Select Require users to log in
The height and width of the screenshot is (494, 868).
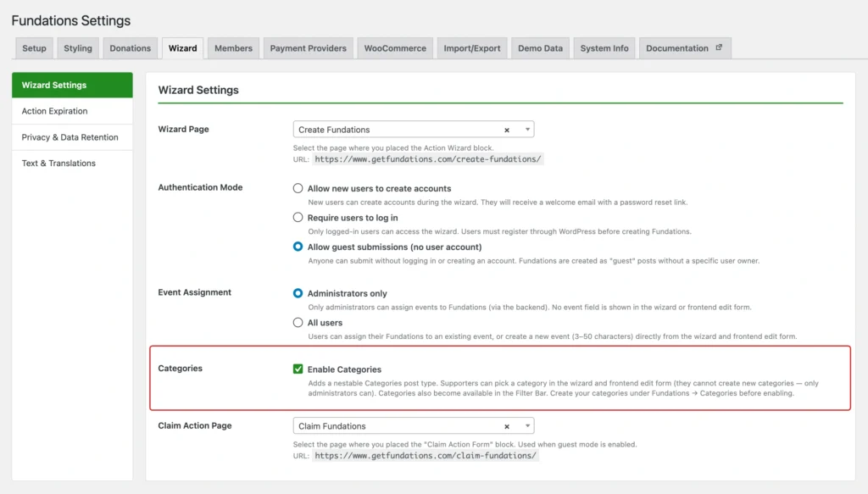tap(298, 218)
